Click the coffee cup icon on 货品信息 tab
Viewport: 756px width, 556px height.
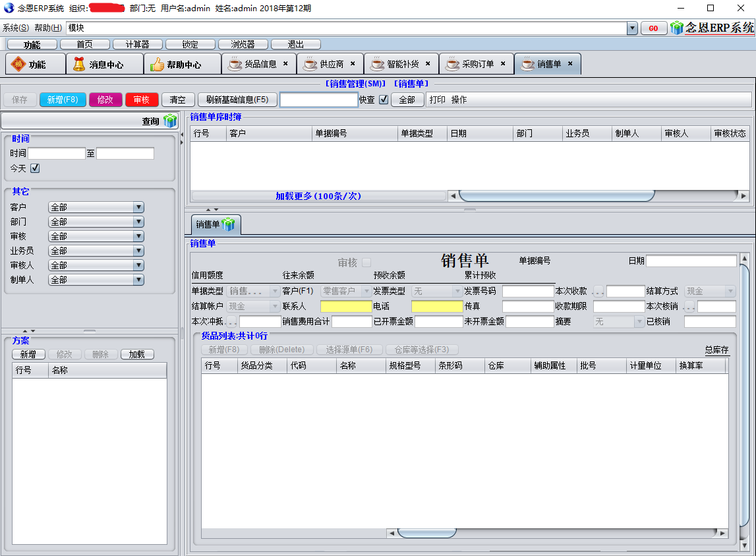[x=235, y=64]
